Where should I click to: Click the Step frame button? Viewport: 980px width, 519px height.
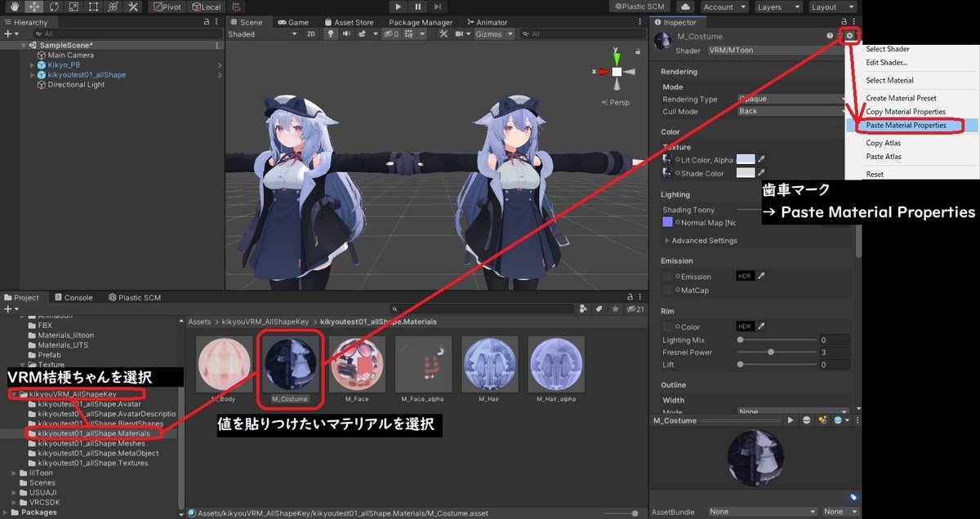pos(439,7)
